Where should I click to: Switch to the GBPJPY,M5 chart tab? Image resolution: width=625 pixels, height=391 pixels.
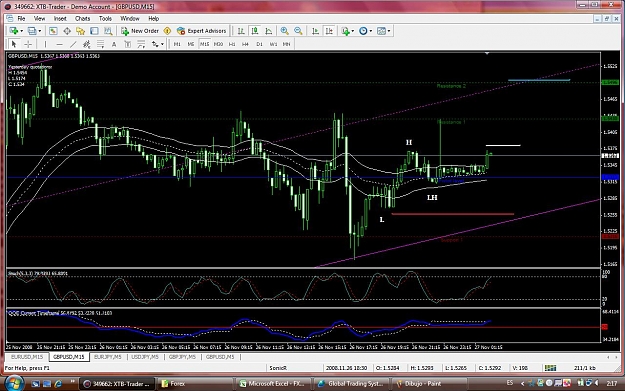pyautogui.click(x=182, y=357)
